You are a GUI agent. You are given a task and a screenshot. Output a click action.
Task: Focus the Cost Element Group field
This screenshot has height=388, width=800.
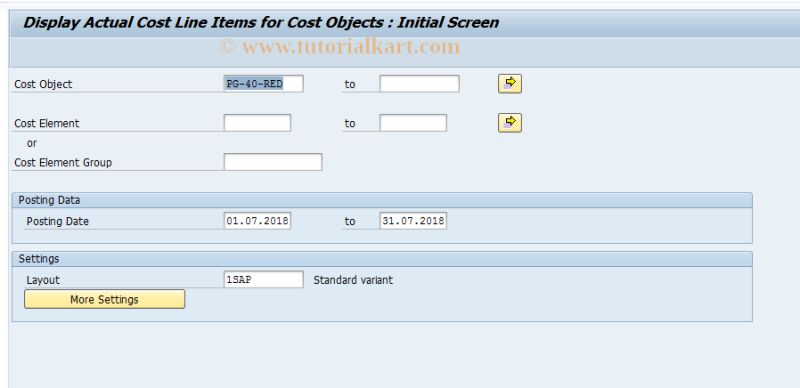tap(273, 162)
